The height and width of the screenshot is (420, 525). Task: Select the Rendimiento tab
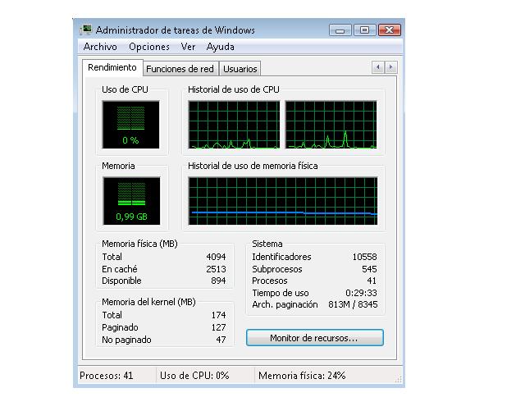[x=112, y=67]
